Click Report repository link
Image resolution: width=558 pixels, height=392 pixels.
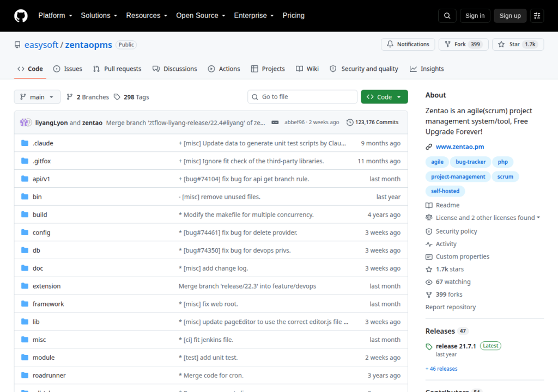click(x=451, y=307)
